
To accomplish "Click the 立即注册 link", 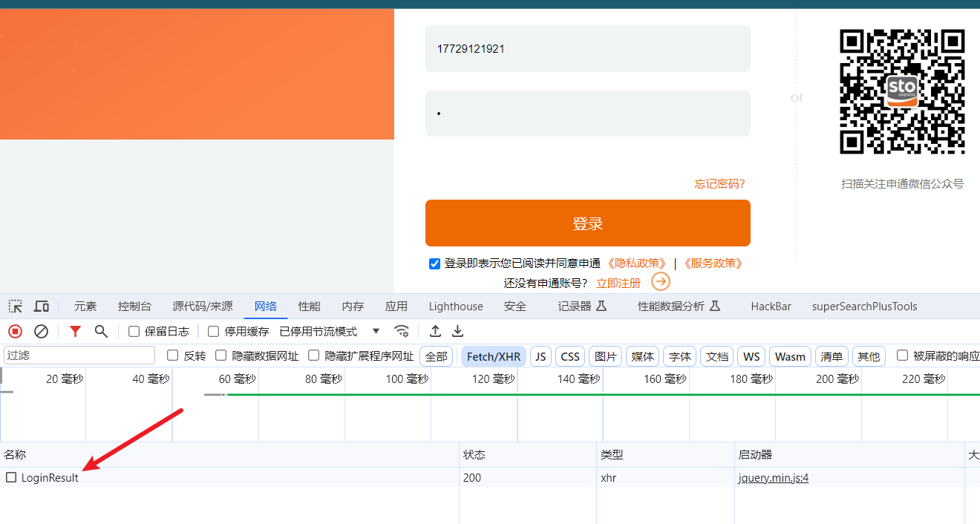I will (x=618, y=283).
